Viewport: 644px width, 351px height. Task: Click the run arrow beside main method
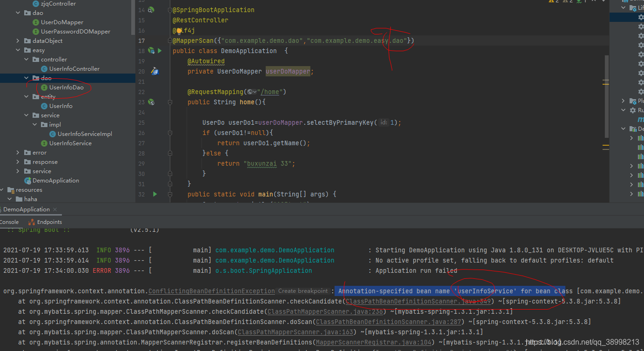point(155,194)
